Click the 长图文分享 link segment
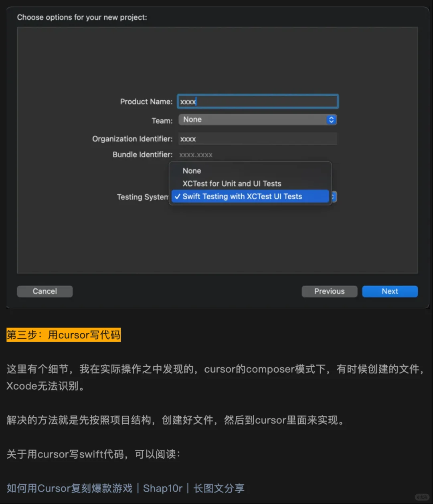This screenshot has height=504, width=433. pos(219,488)
